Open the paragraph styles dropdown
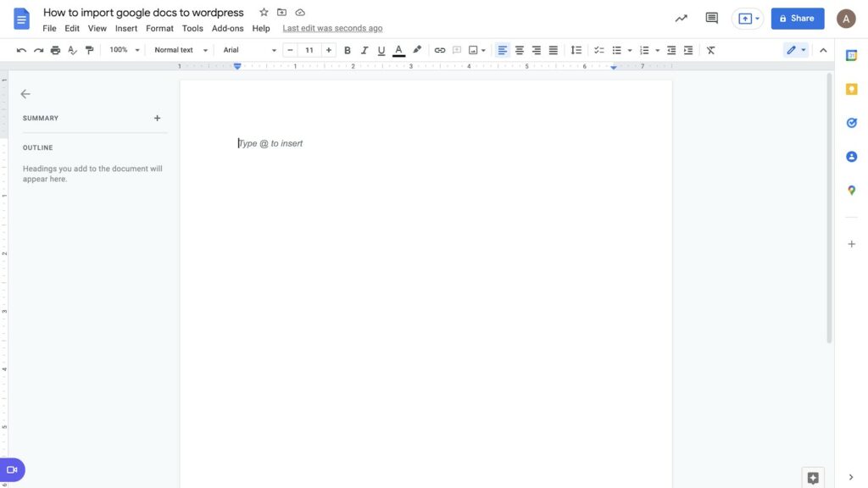The image size is (868, 488). click(176, 49)
